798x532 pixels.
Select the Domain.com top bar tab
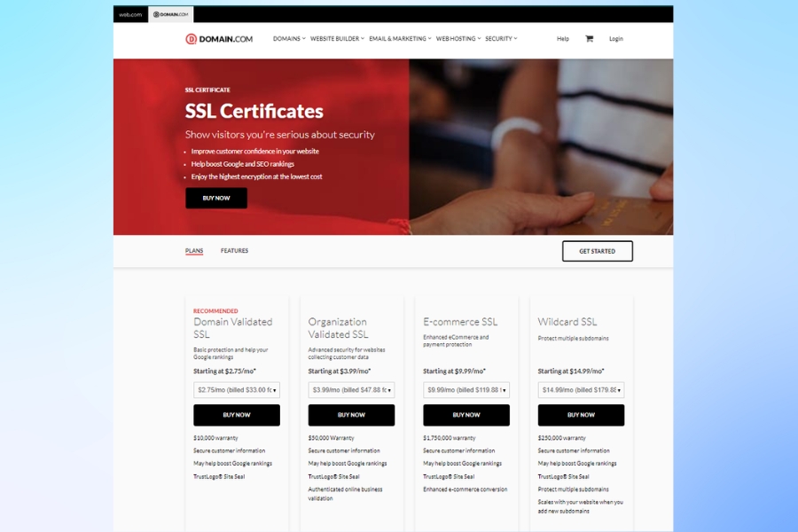(x=171, y=14)
